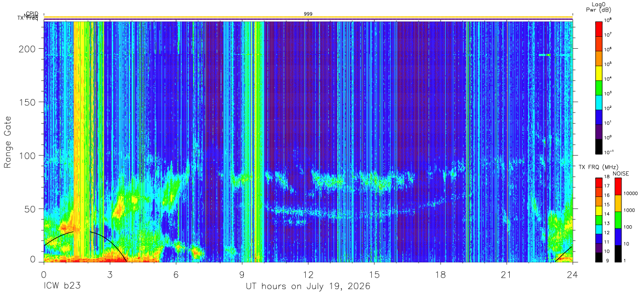Click the "TX FRQ (MHz)" colorbar title
644x297 pixels.
point(597,167)
